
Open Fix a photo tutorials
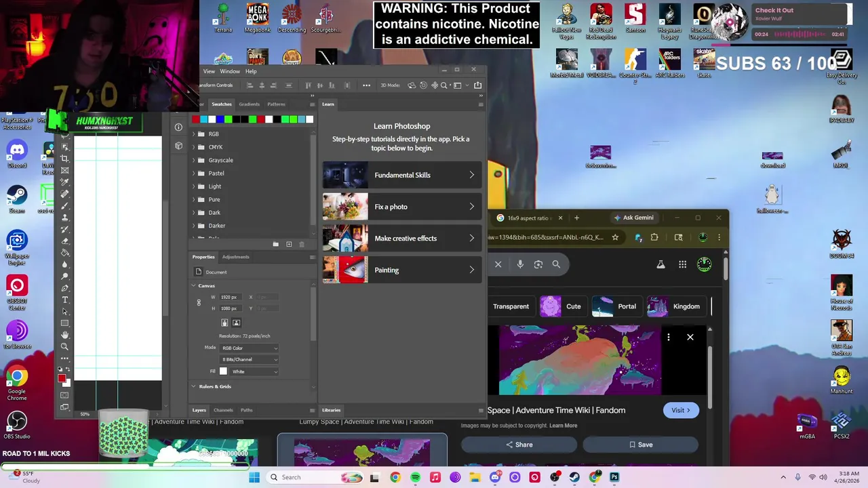click(x=401, y=207)
